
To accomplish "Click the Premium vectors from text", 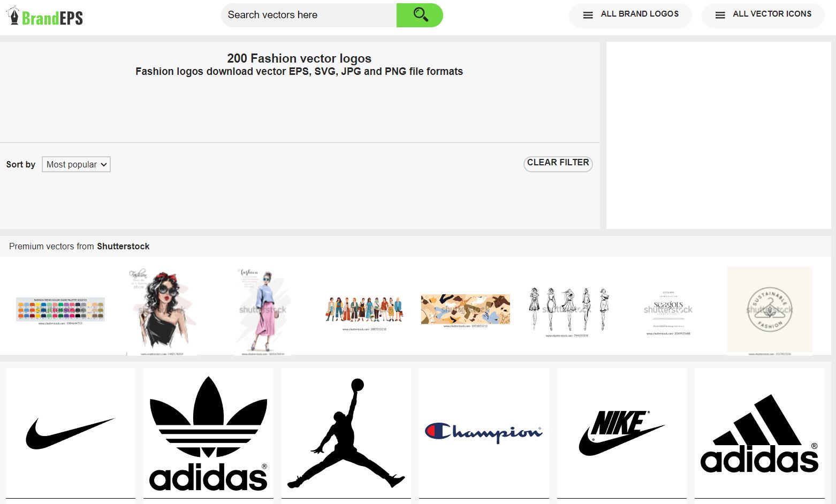I will click(52, 246).
